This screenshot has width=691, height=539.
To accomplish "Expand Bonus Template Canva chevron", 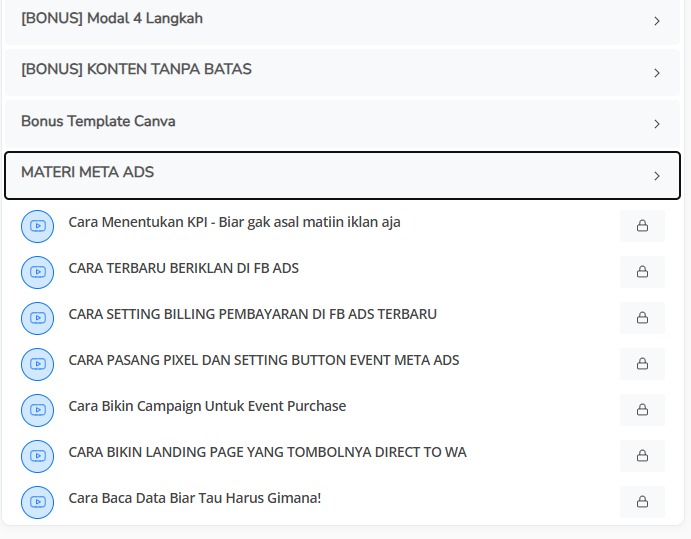I will click(657, 124).
